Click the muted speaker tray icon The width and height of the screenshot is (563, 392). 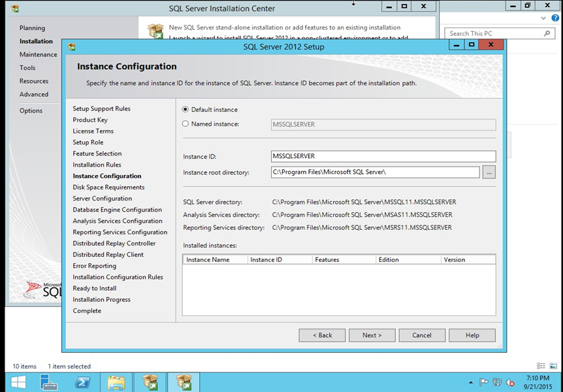(510, 382)
